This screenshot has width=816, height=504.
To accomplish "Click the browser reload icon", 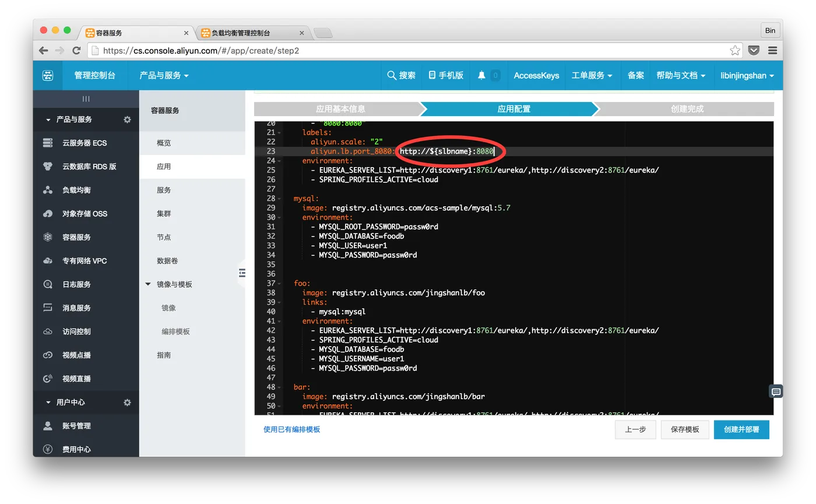I will (x=76, y=51).
